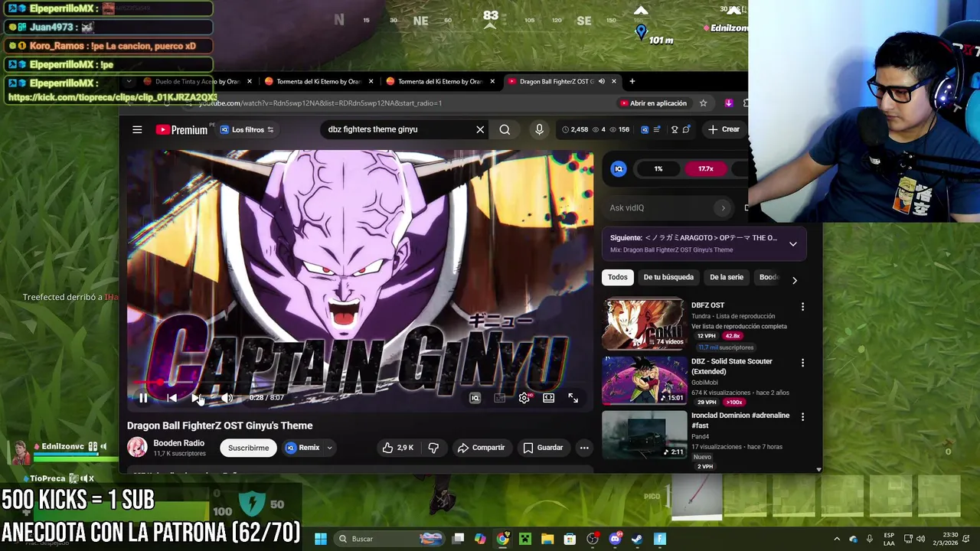Open the vidIQ toolbar icon near stats
The width and height of the screenshot is (980, 551).
point(645,129)
